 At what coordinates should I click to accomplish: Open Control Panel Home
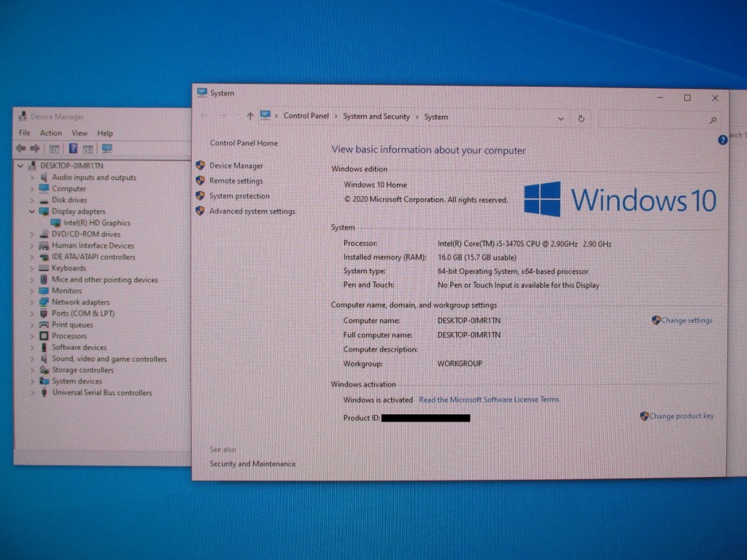[244, 143]
